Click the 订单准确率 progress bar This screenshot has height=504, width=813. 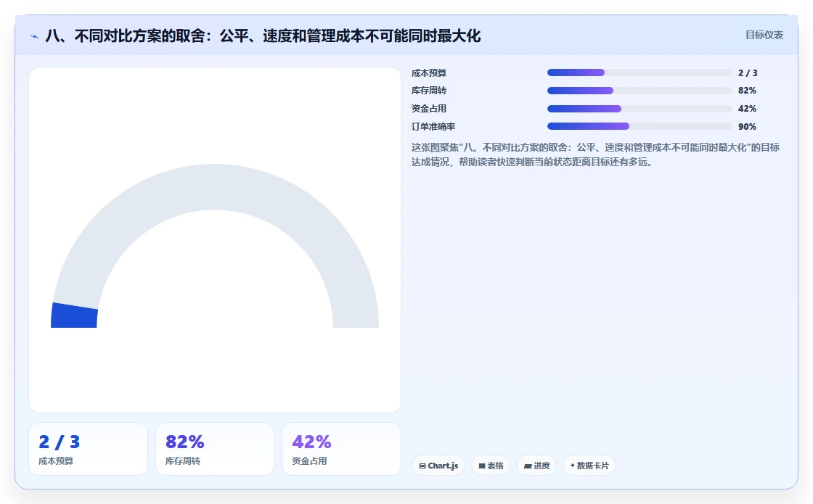tap(640, 126)
